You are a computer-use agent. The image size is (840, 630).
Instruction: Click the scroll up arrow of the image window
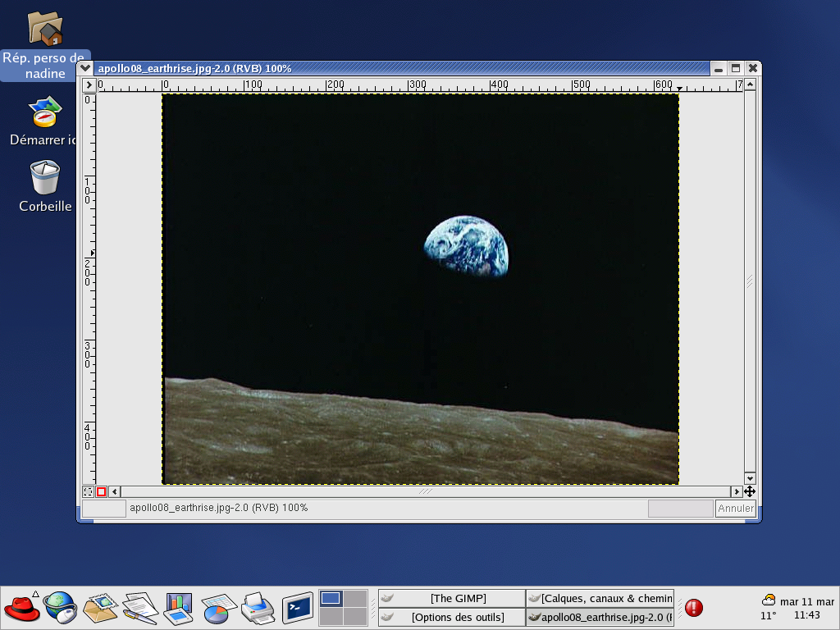750,84
